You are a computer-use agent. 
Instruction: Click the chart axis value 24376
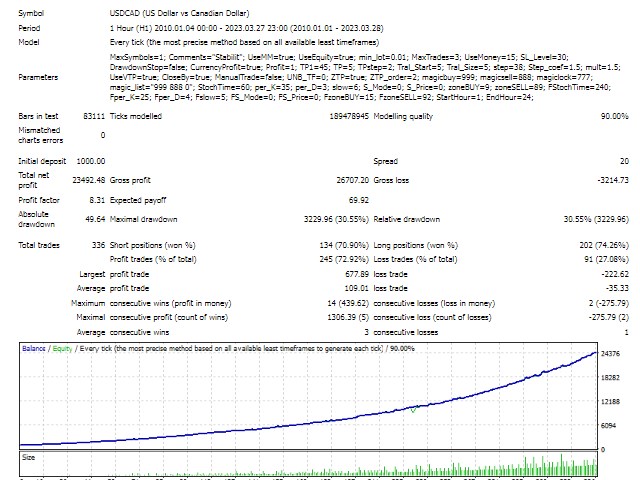point(610,353)
